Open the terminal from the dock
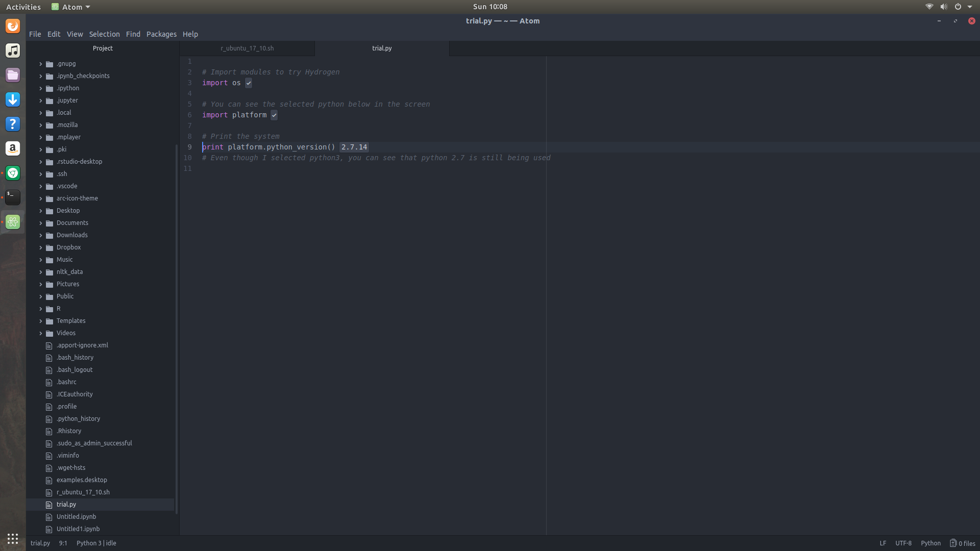Image resolution: width=980 pixels, height=551 pixels. pos(13,197)
